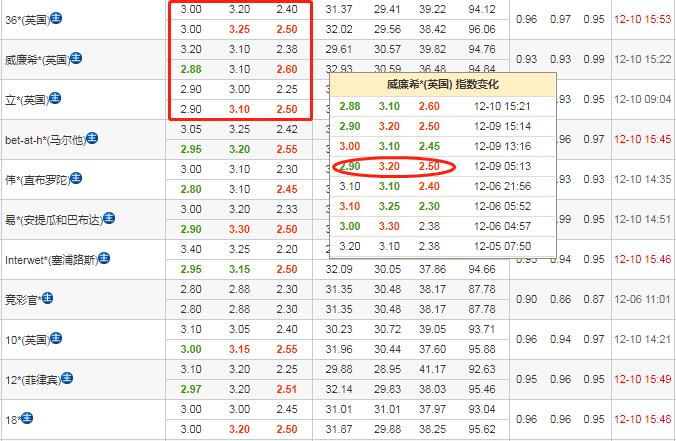
Task: Click the red 3.25 odds in 36*(英国) row
Action: point(239,29)
